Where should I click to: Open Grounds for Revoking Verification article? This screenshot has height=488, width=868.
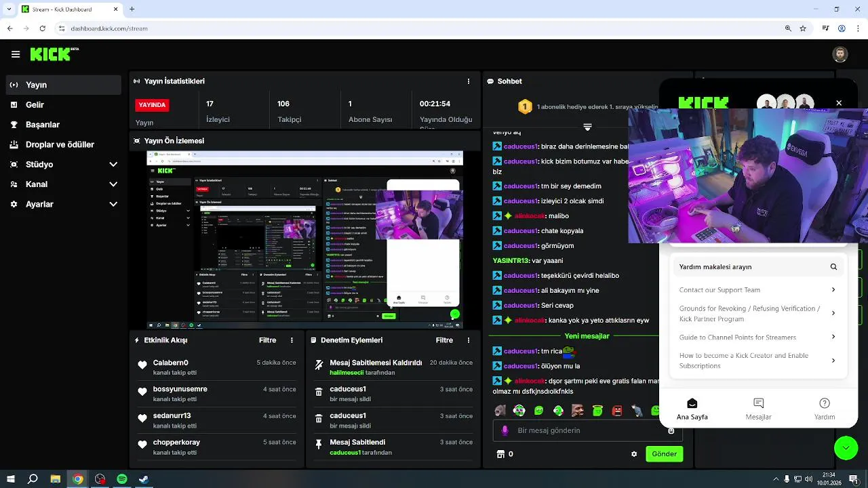tap(757, 313)
